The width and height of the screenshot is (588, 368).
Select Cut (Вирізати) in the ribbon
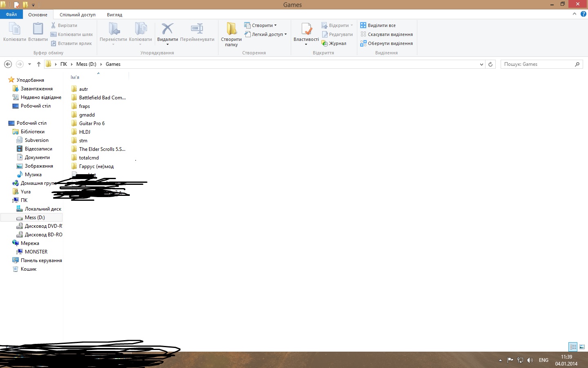point(64,25)
